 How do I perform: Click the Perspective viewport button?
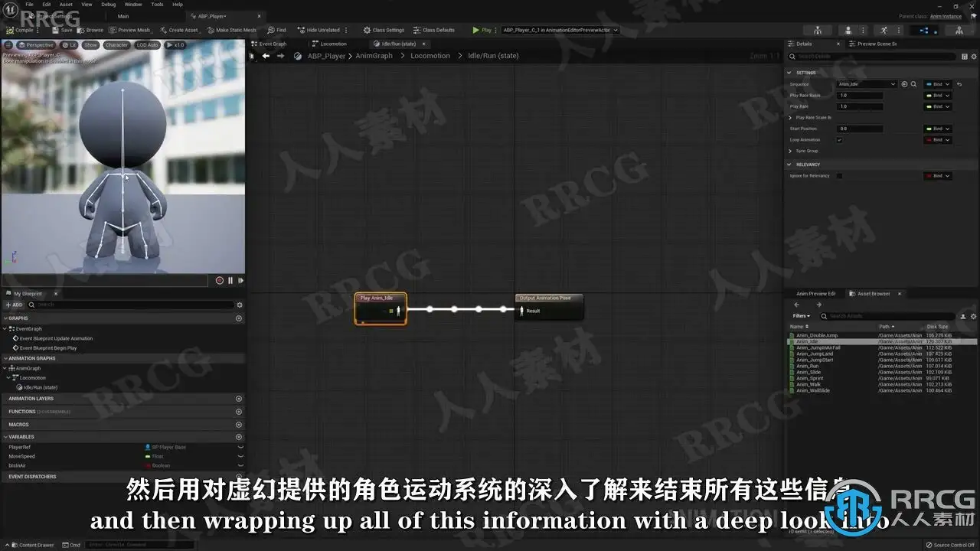click(x=35, y=45)
